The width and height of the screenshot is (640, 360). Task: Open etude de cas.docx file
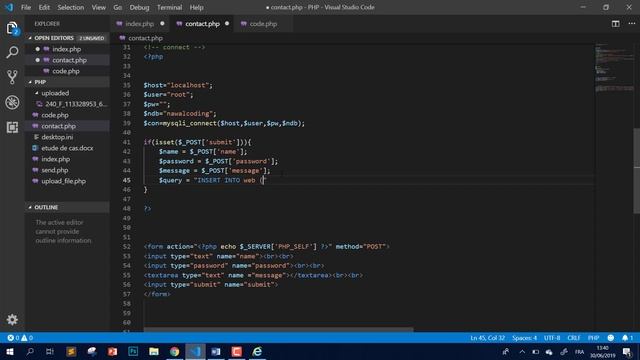tap(67, 148)
